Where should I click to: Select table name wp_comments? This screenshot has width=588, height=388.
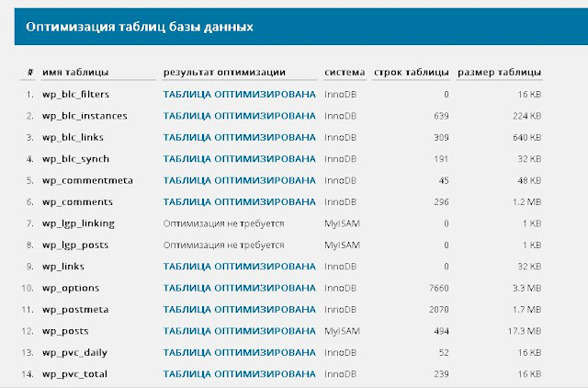(x=77, y=202)
